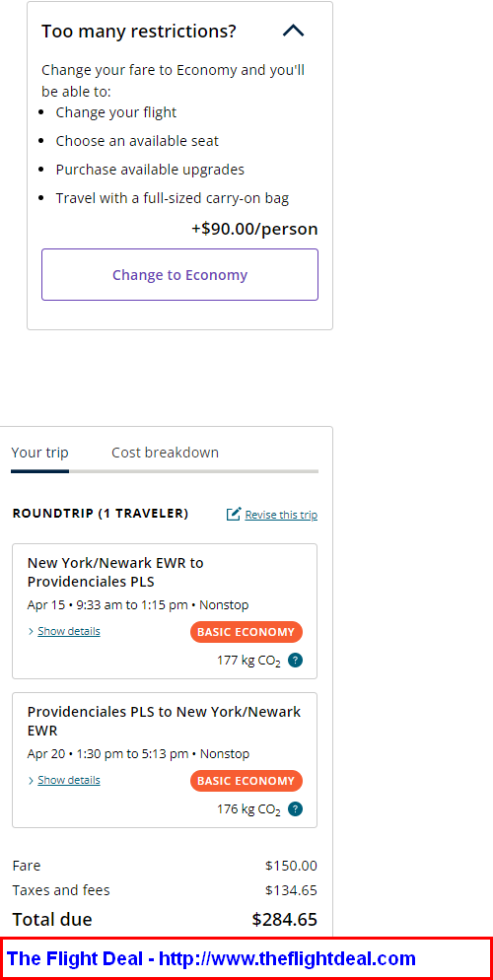Select the Your trip tab
The height and width of the screenshot is (980, 493).
tap(40, 453)
